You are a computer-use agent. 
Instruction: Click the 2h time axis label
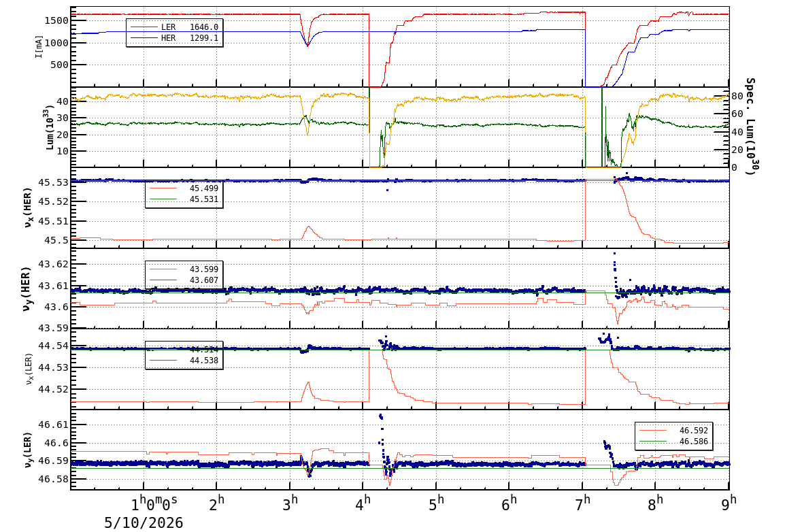(217, 503)
